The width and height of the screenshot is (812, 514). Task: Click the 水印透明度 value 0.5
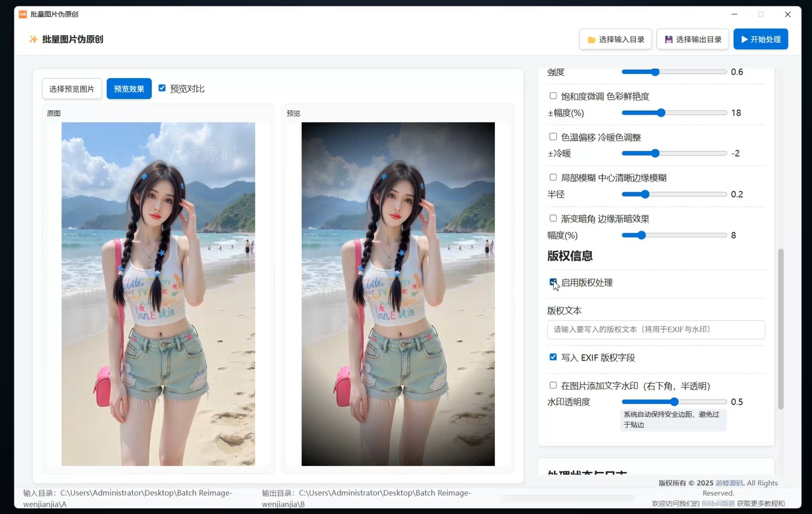(737, 402)
